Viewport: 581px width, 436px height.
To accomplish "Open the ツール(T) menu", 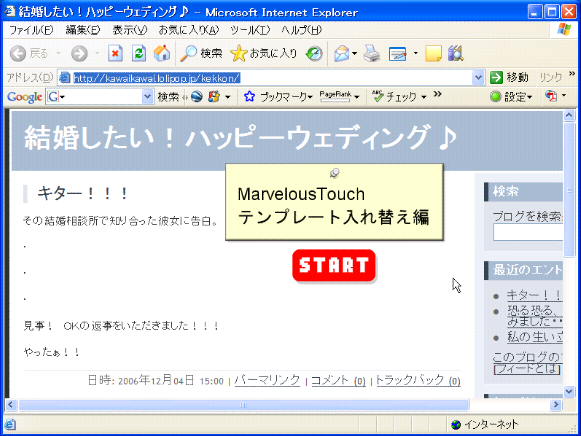I will 250,30.
